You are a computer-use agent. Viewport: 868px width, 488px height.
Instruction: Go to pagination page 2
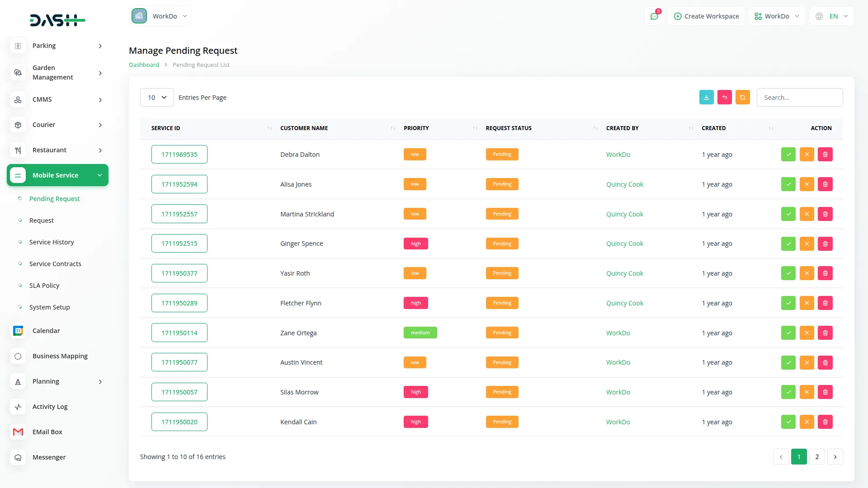click(x=817, y=457)
